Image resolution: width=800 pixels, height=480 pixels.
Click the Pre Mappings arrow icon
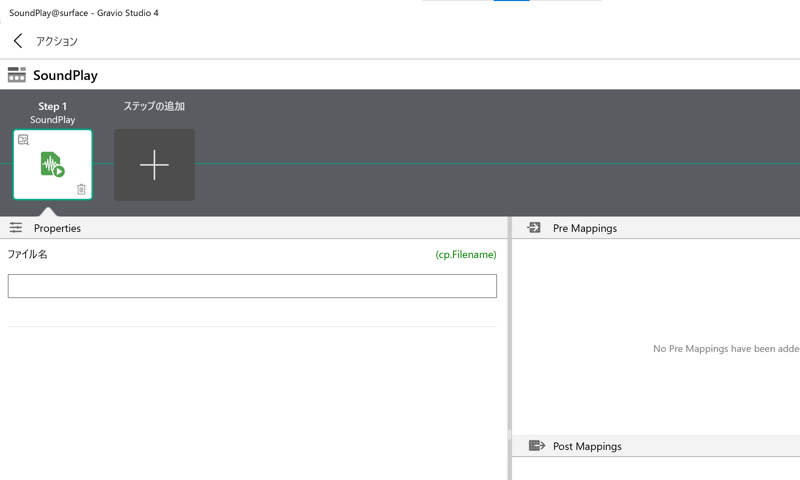coord(534,228)
